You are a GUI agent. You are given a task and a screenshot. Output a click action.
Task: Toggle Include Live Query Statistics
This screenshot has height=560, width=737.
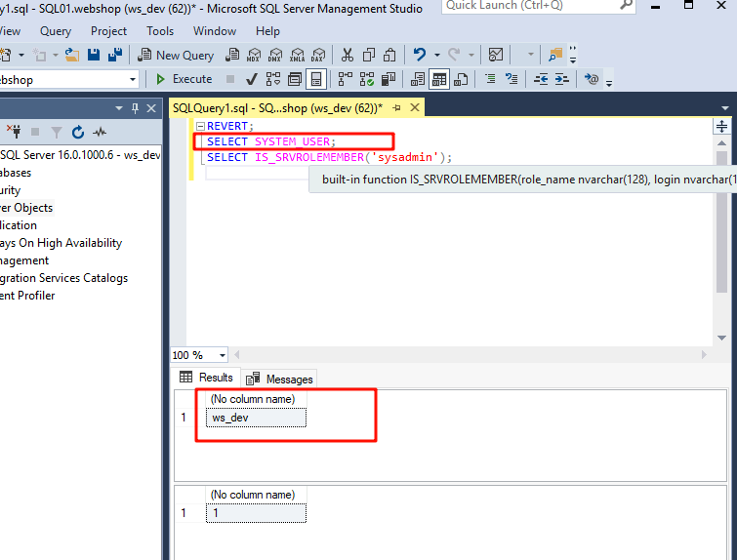[367, 79]
